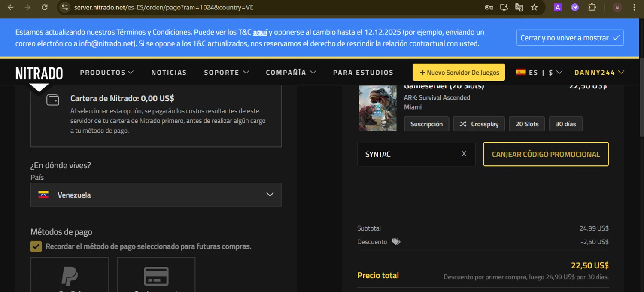Click the page vertical scrollbar
Viewport: 644px width, 292px height.
pos(641,97)
